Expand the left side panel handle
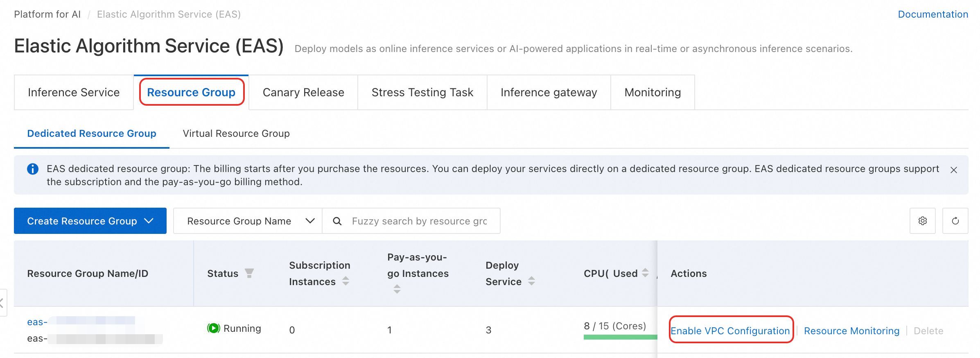Screen dimensions: 980x358 click(2, 303)
